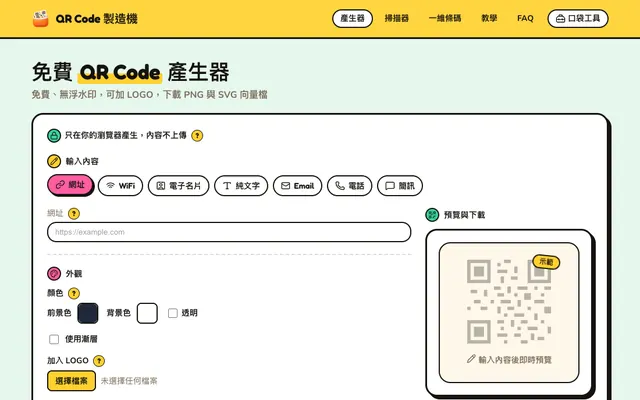The height and width of the screenshot is (400, 640).
Task: Show help for 內容不上傳 privacy note
Action: point(197,136)
